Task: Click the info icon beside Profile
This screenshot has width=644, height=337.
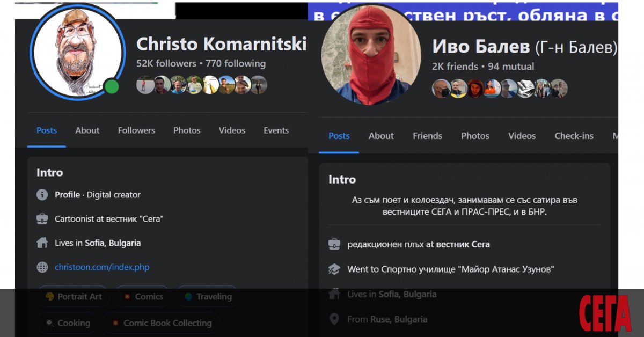Action: pyautogui.click(x=42, y=195)
